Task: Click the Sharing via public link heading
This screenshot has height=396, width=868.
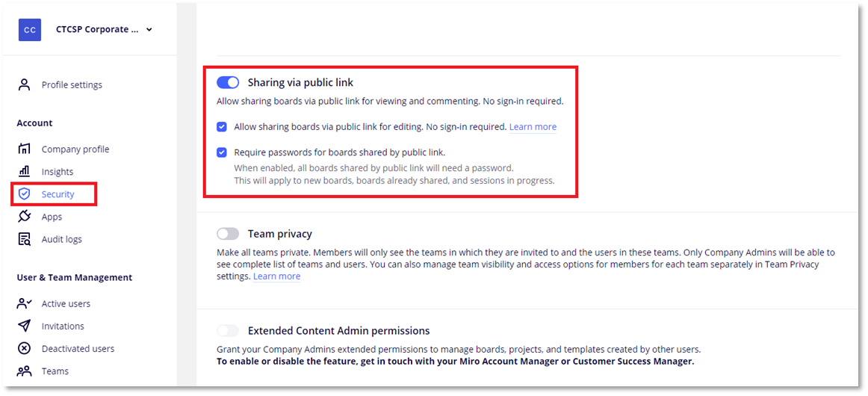Action: tap(300, 82)
